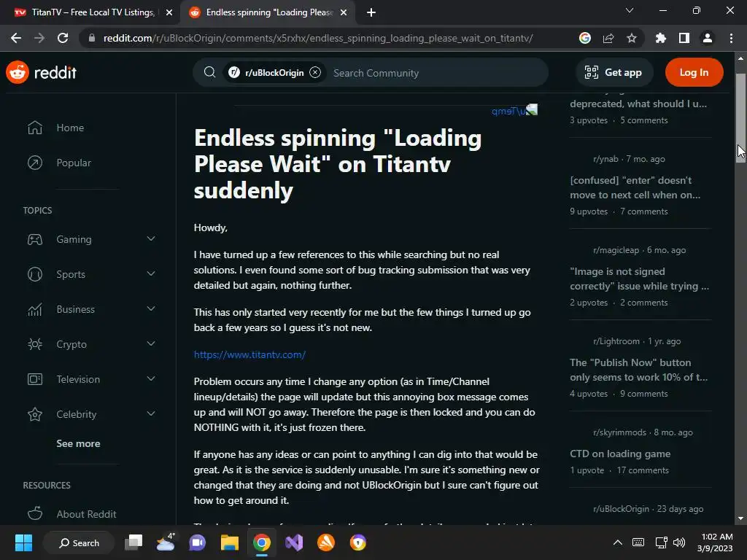Close the TitanTV tab
The height and width of the screenshot is (560, 747).
169,12
